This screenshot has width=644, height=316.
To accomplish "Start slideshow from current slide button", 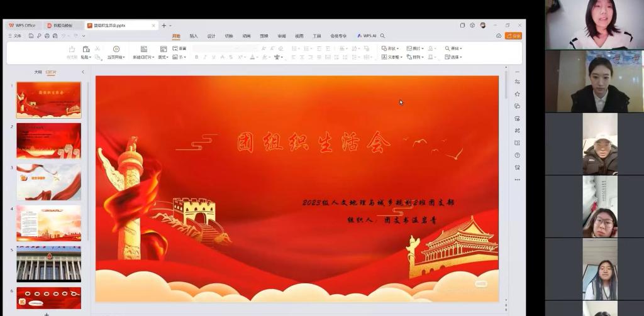I will (116, 50).
